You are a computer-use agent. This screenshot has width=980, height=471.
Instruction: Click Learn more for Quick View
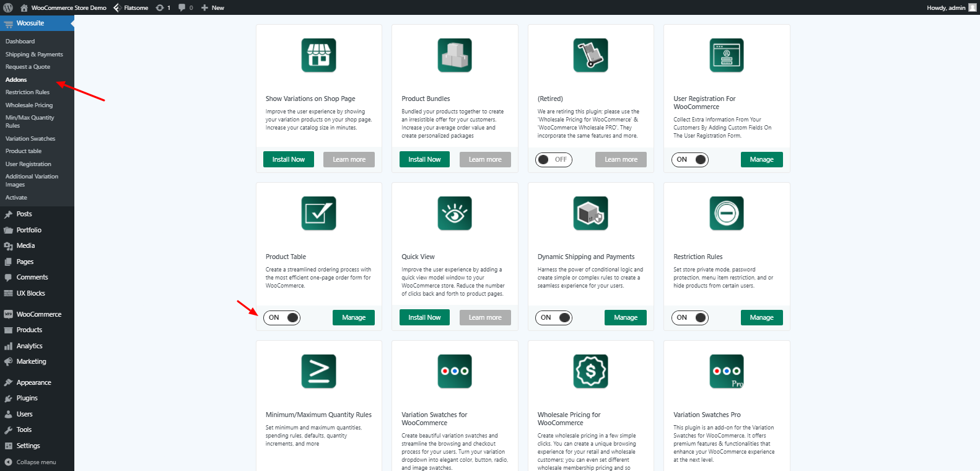pyautogui.click(x=485, y=317)
